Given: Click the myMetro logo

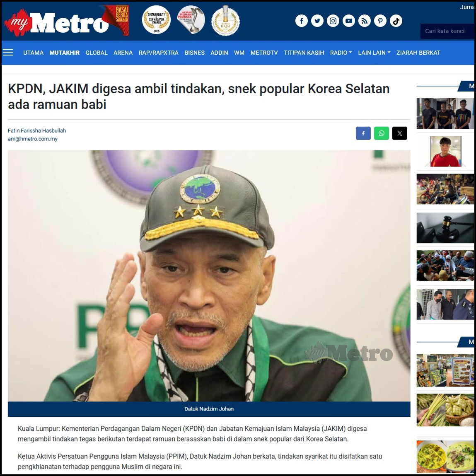Looking at the screenshot, I should [56, 22].
